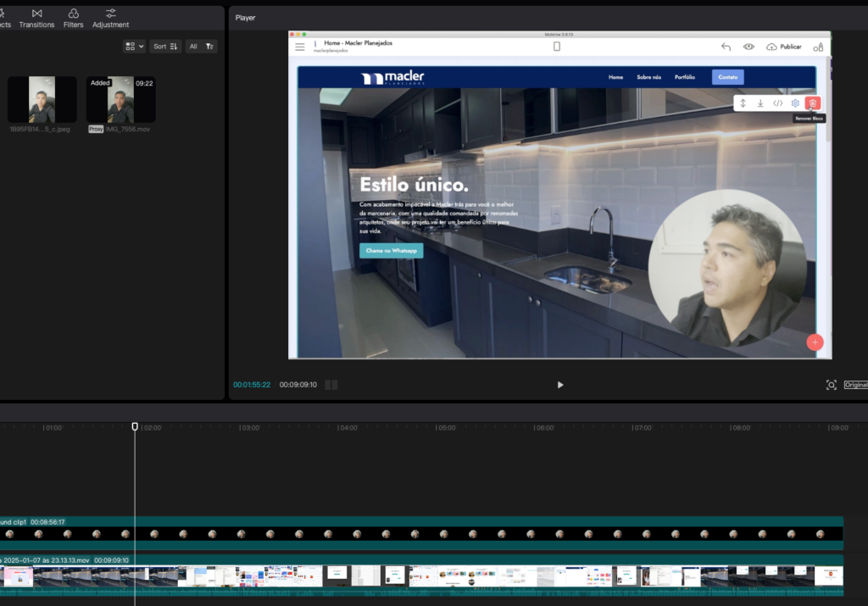This screenshot has width=868, height=606.
Task: Click the code editor icon on block toolbar
Action: coord(777,103)
